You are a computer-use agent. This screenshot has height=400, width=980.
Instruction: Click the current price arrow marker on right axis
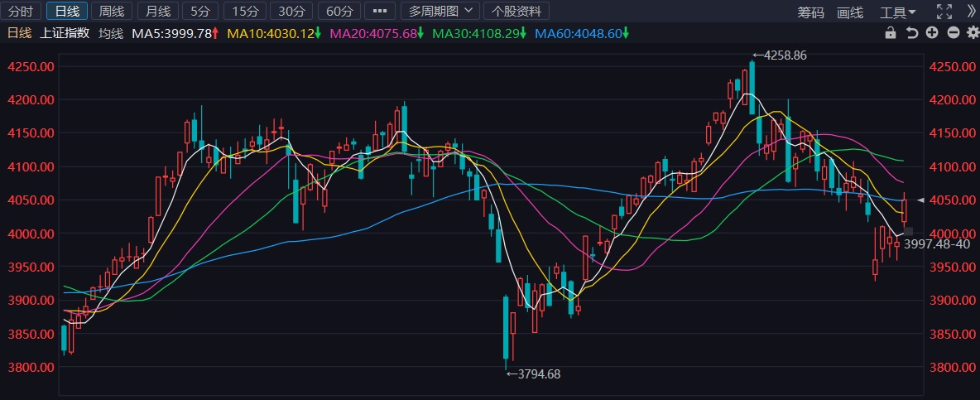[x=920, y=200]
